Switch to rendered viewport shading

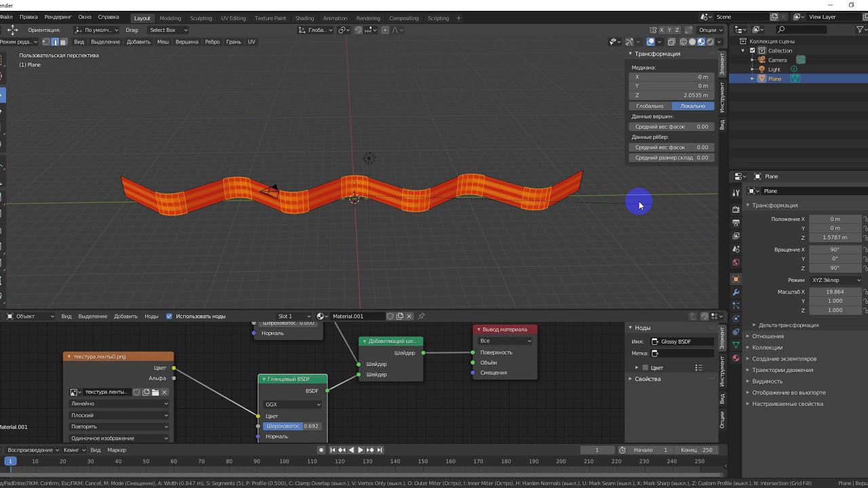point(710,42)
